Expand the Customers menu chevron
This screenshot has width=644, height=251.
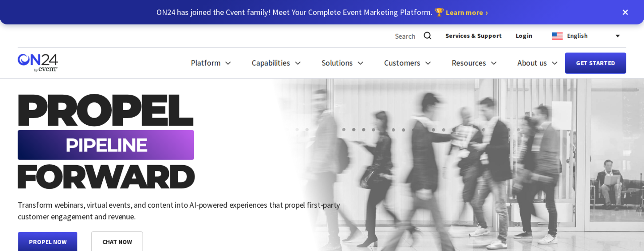point(428,63)
